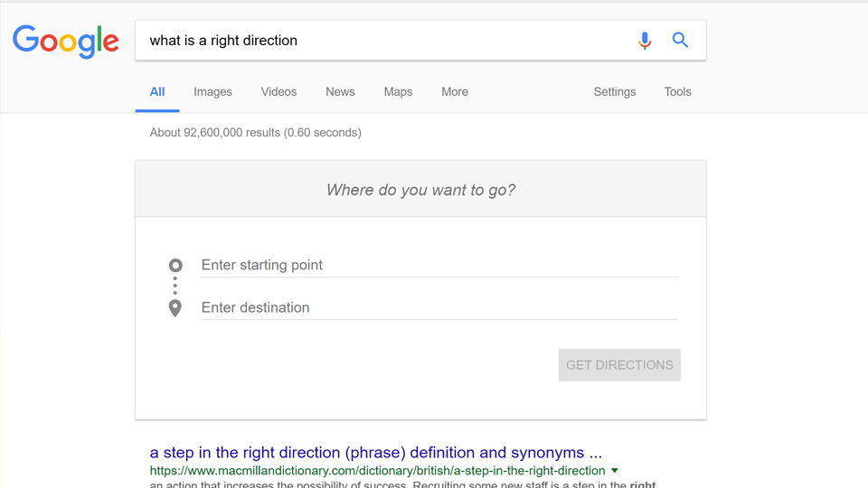The height and width of the screenshot is (488, 868).
Task: Go to the News tab
Action: point(340,92)
